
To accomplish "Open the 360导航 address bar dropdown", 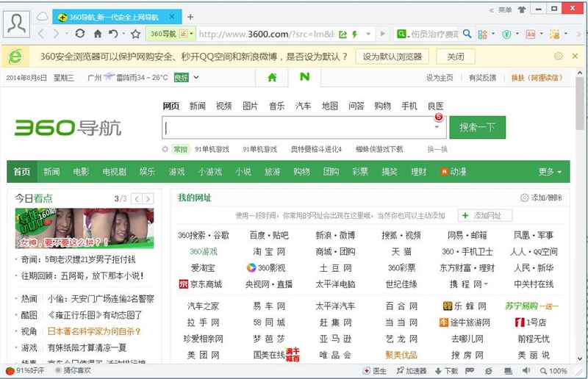I will [x=191, y=34].
